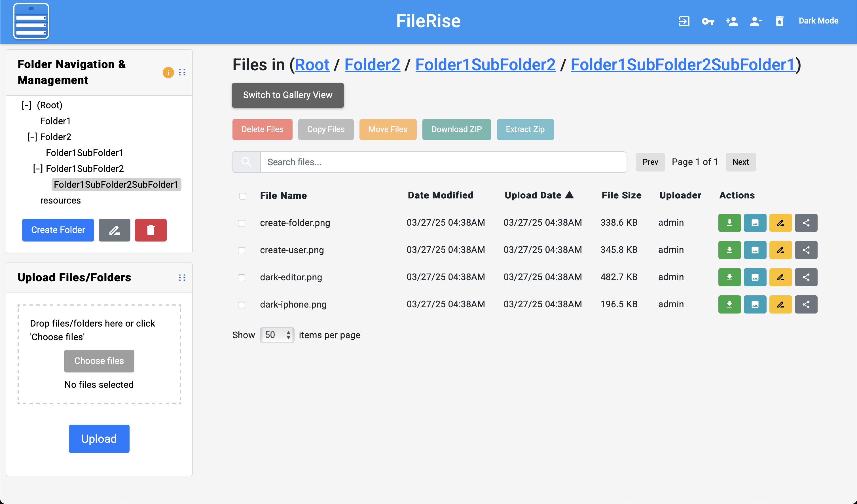Rename dark-editor.png with yellow pencil icon
Screen dimensions: 857x504
click(780, 277)
